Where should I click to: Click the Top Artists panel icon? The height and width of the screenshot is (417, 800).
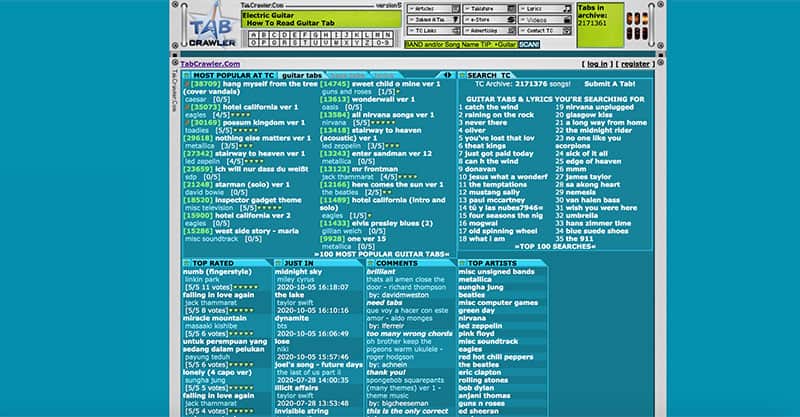click(462, 263)
